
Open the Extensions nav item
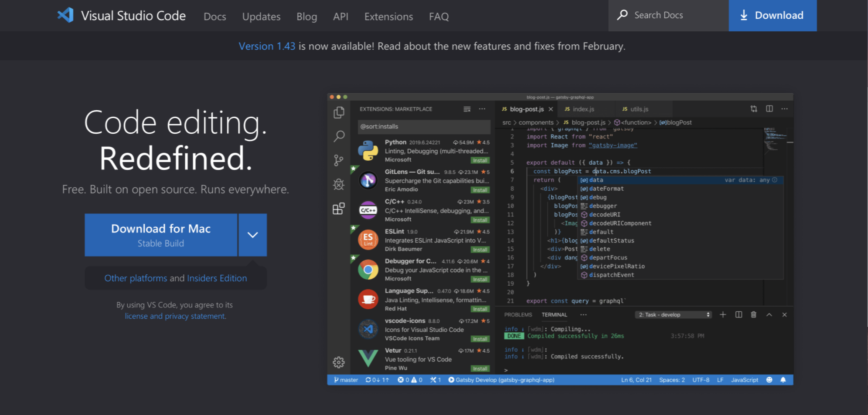(x=388, y=17)
